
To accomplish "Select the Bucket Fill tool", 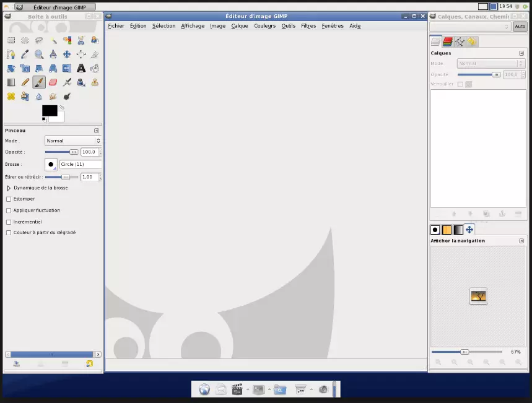I will click(x=95, y=69).
